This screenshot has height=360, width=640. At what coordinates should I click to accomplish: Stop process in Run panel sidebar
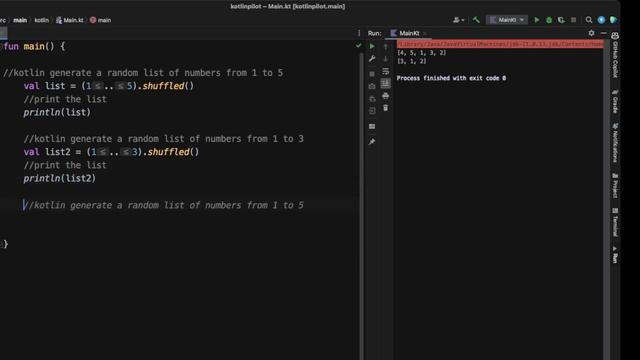(x=372, y=74)
